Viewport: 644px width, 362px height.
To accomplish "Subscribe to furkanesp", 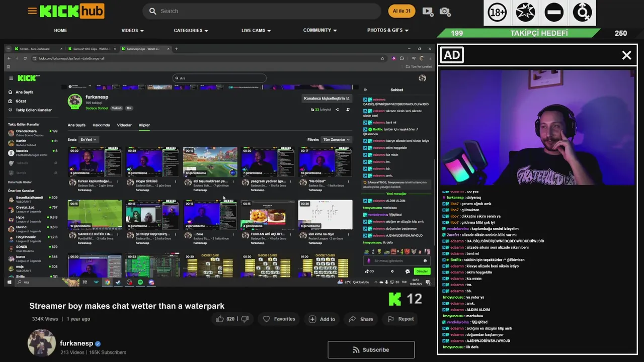I will pyautogui.click(x=371, y=350).
